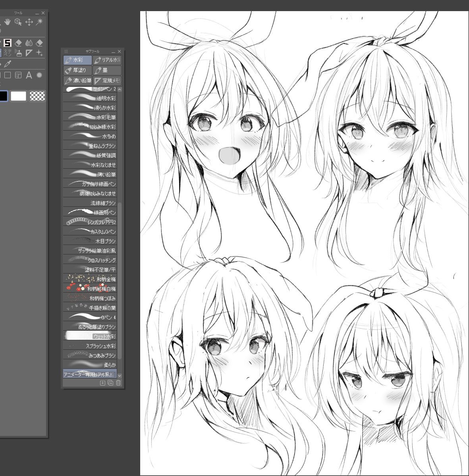Select the 水彩毛筆 brush
This screenshot has width=469, height=476.
[90, 117]
